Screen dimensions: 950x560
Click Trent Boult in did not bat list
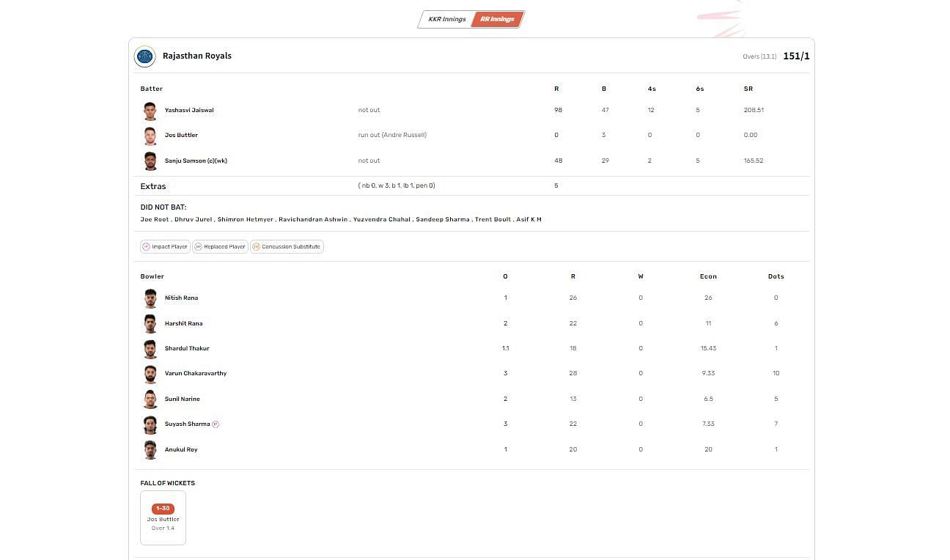click(493, 219)
